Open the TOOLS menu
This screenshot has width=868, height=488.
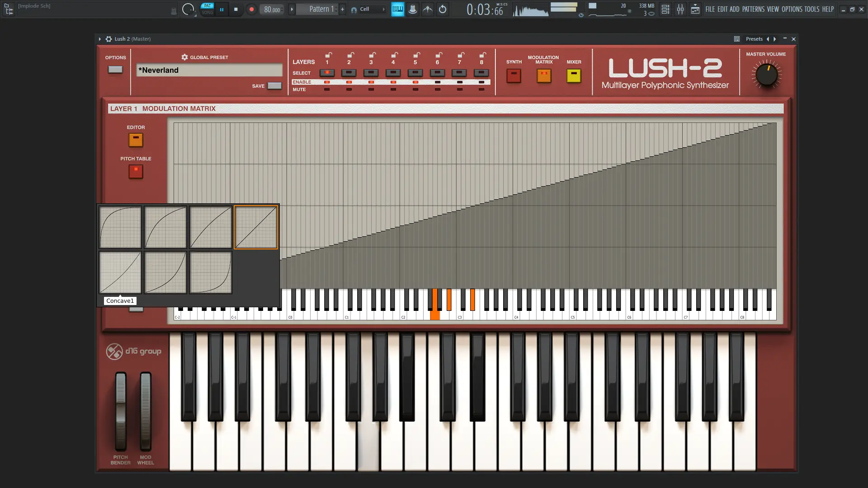point(811,9)
